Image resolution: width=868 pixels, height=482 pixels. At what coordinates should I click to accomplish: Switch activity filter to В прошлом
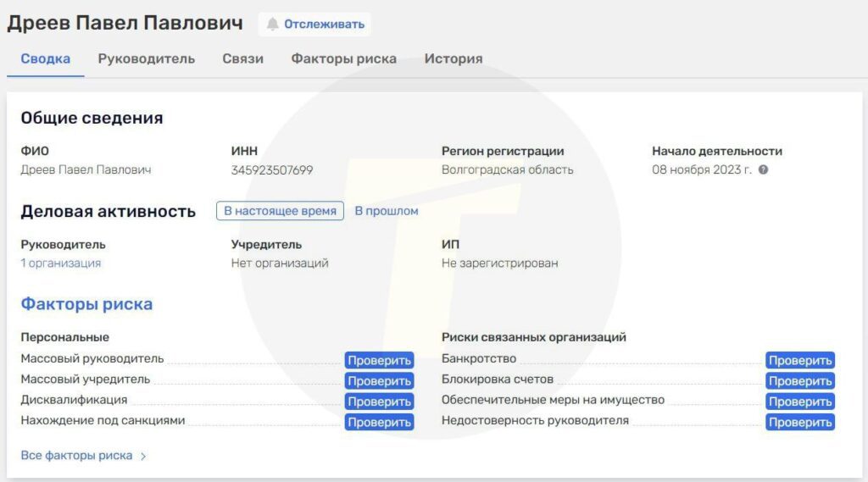tap(386, 211)
